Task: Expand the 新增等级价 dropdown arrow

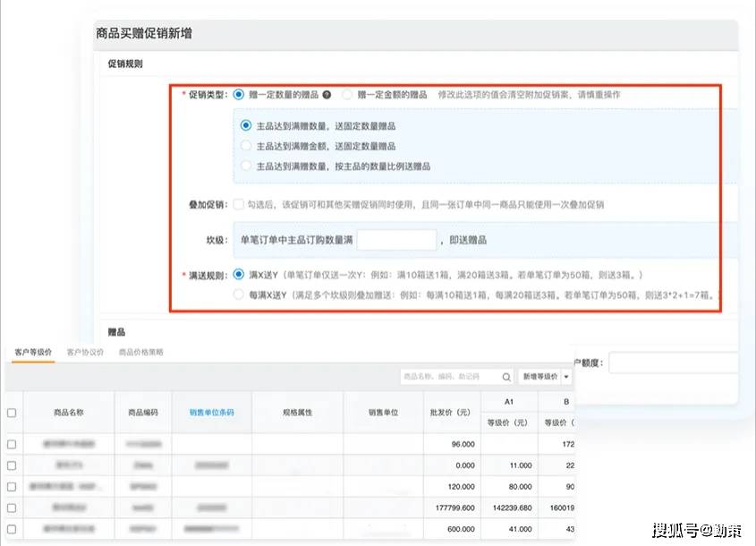Action: [x=566, y=377]
